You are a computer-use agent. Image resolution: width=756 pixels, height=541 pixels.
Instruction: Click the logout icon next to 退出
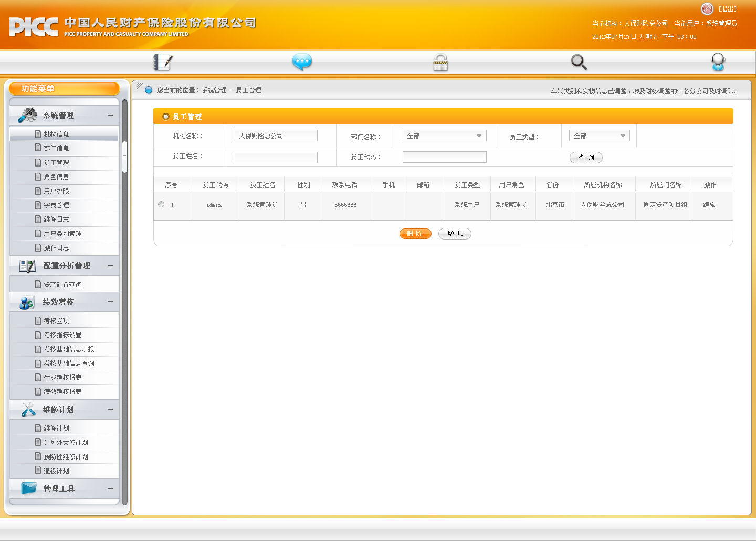coord(707,8)
